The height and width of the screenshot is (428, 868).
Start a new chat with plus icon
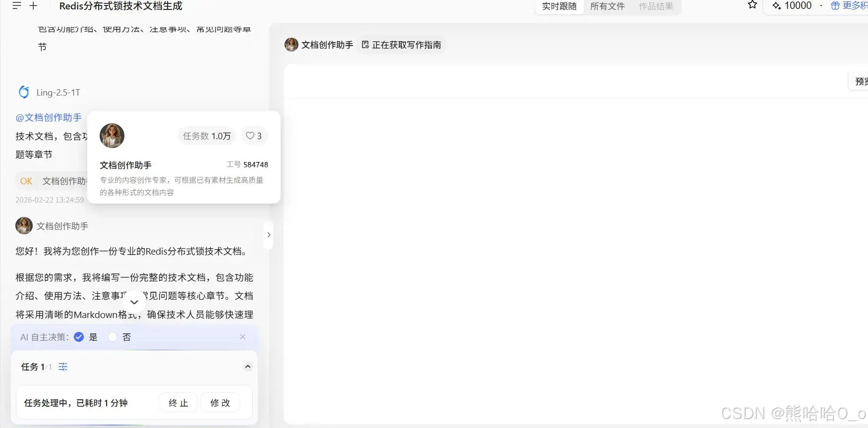click(34, 6)
